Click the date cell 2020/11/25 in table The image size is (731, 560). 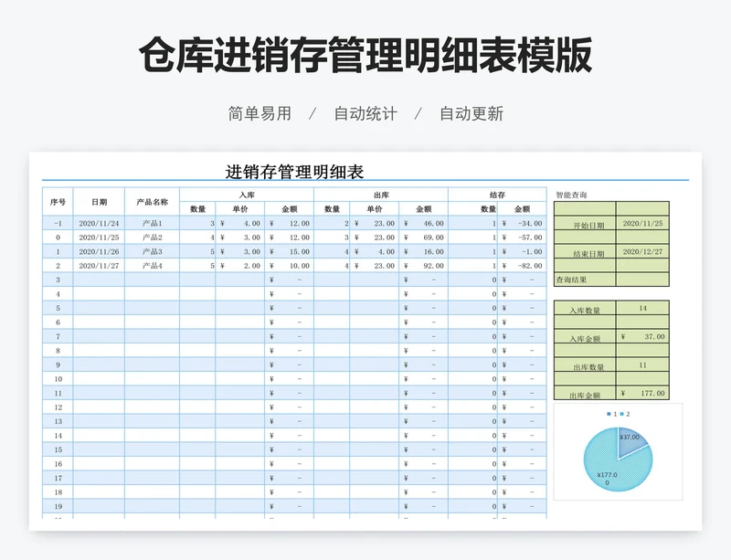(x=99, y=238)
